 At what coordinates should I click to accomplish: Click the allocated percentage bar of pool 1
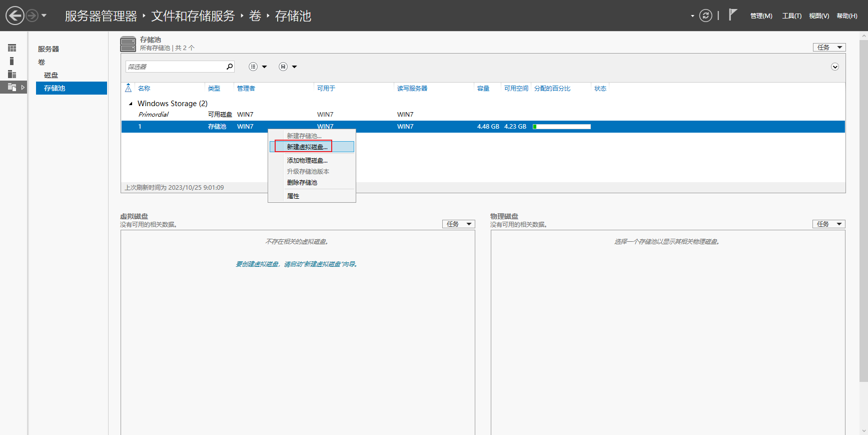click(x=562, y=127)
